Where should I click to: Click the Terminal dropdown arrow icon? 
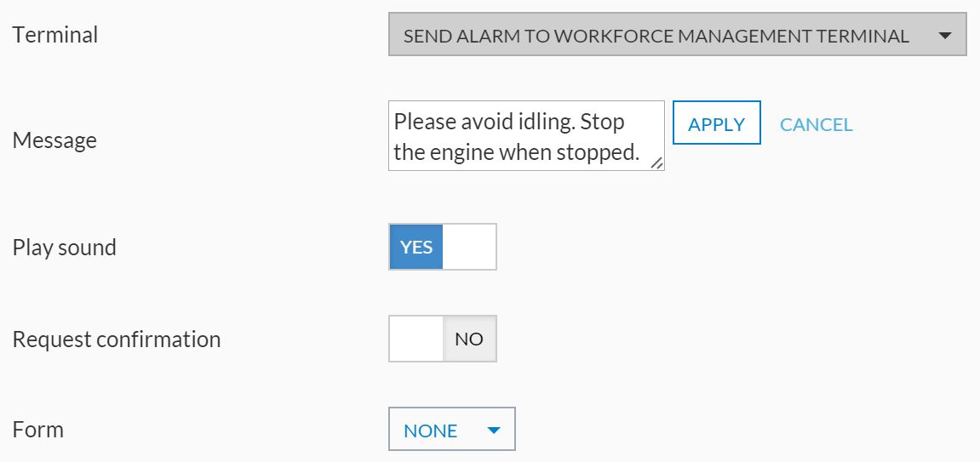tap(943, 36)
